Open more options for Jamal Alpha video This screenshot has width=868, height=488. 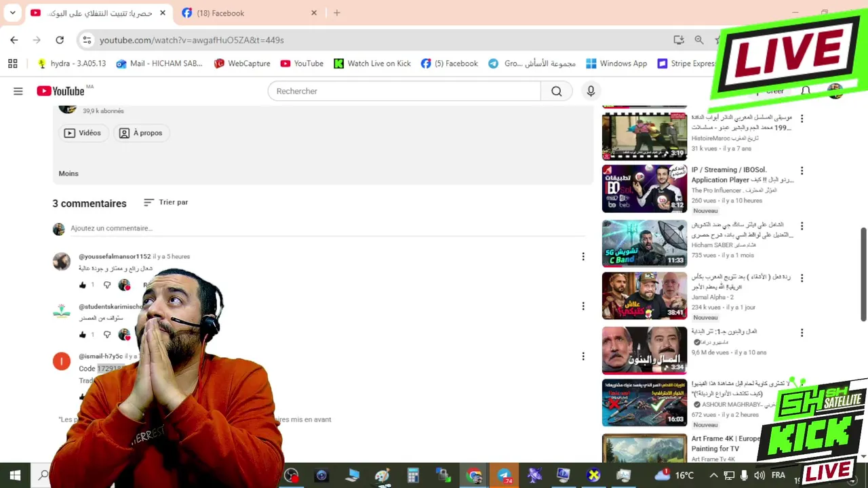[802, 278]
